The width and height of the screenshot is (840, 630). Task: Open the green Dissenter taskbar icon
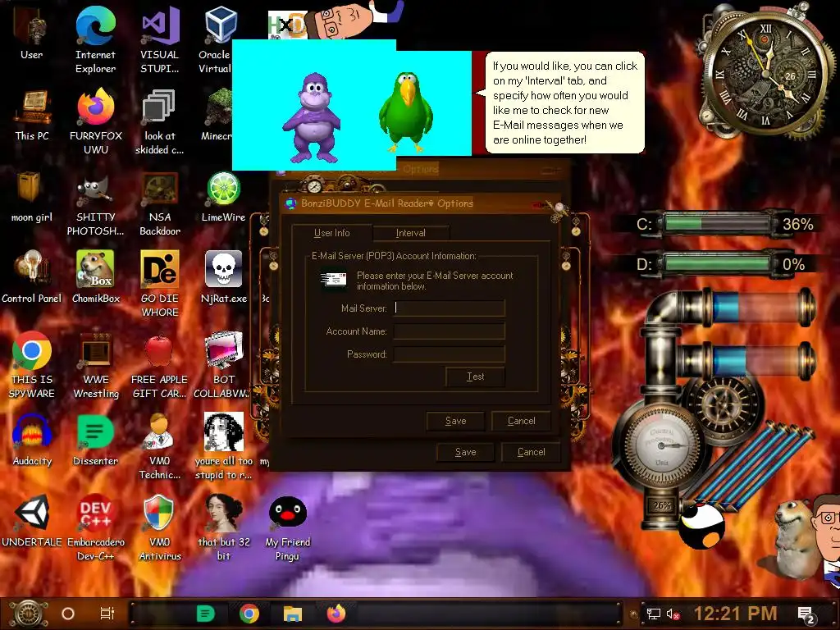205,614
